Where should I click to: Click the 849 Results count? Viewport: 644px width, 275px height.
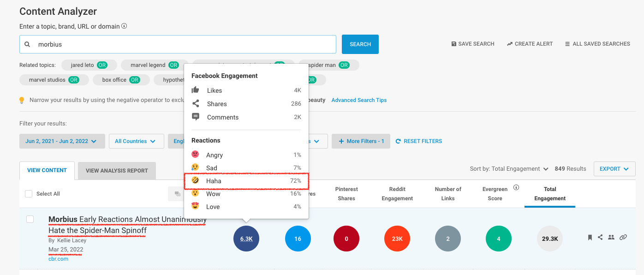(570, 169)
